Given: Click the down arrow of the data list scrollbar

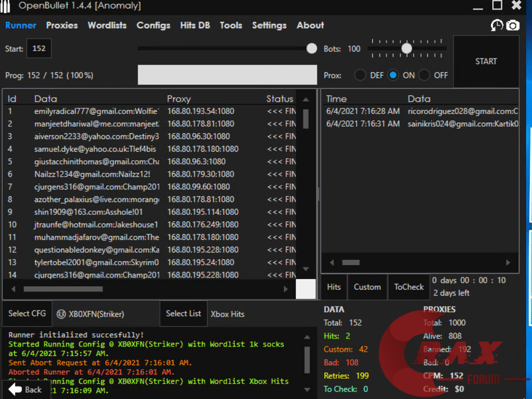Looking at the screenshot, I should click(x=306, y=269).
